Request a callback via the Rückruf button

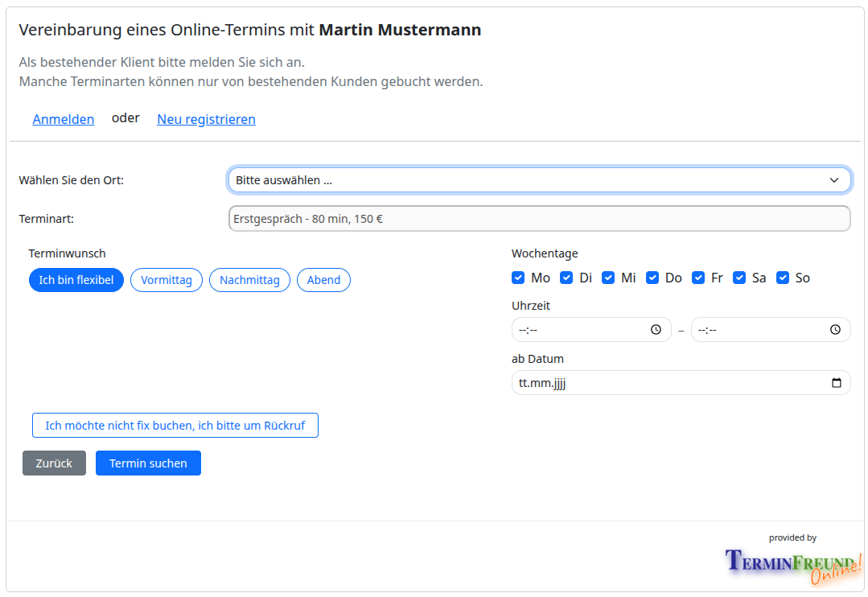(175, 426)
